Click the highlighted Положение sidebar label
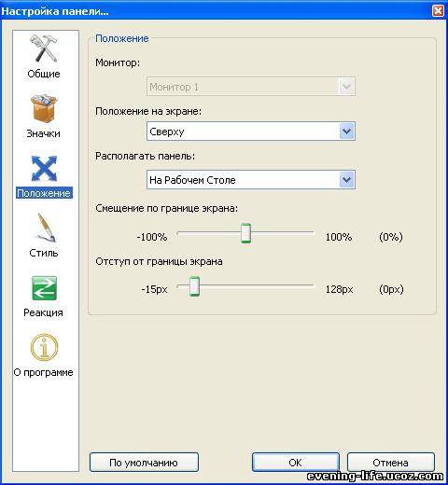The height and width of the screenshot is (485, 448). pos(44,193)
